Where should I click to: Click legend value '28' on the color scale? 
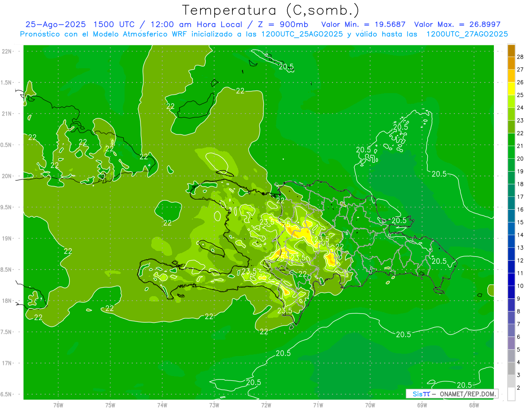pyautogui.click(x=520, y=57)
